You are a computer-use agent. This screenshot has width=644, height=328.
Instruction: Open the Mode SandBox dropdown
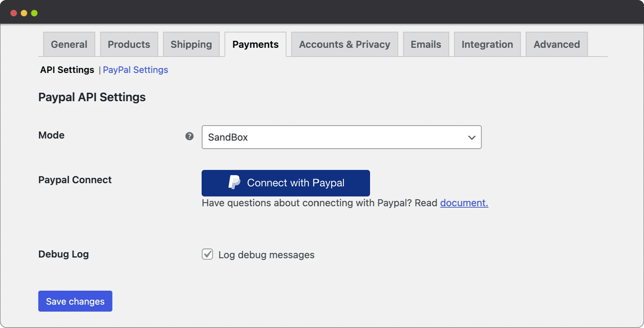click(341, 137)
